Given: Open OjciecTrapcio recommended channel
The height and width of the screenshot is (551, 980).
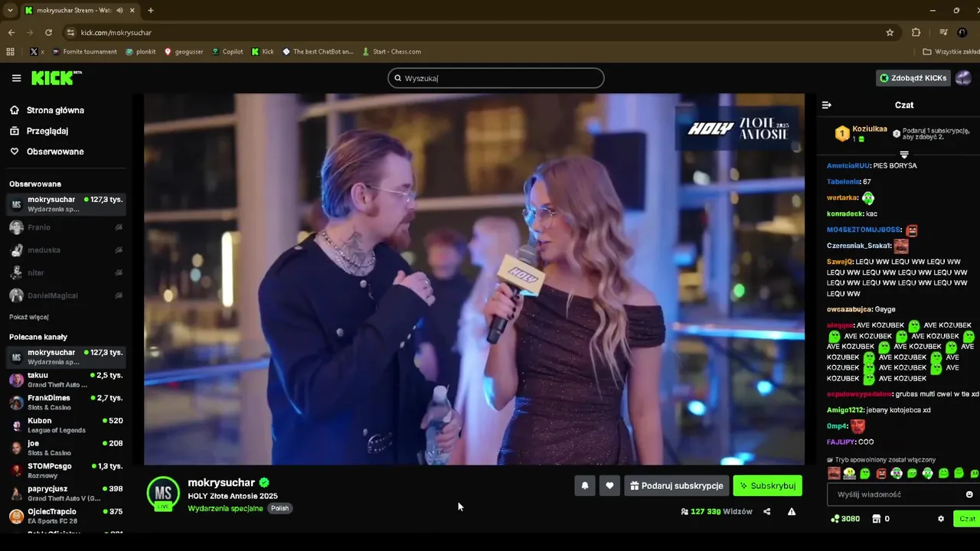Looking at the screenshot, I should click(x=66, y=516).
